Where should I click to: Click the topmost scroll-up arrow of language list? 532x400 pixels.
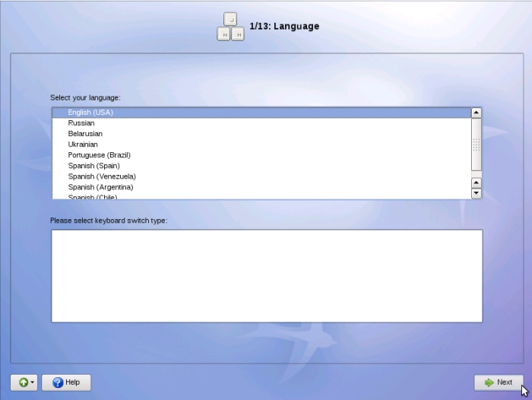pyautogui.click(x=477, y=113)
